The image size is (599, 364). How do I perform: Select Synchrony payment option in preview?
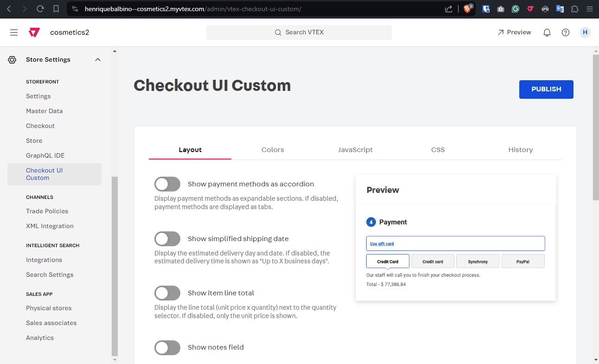(478, 262)
